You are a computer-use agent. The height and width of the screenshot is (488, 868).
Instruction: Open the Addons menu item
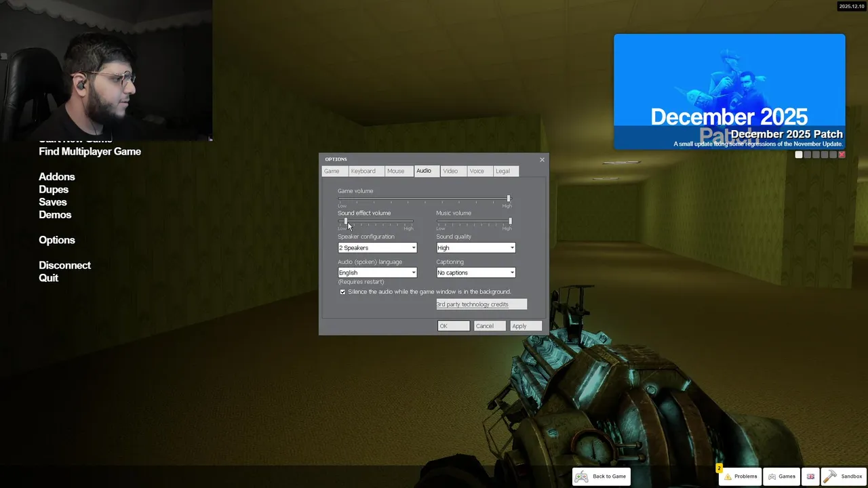click(57, 177)
